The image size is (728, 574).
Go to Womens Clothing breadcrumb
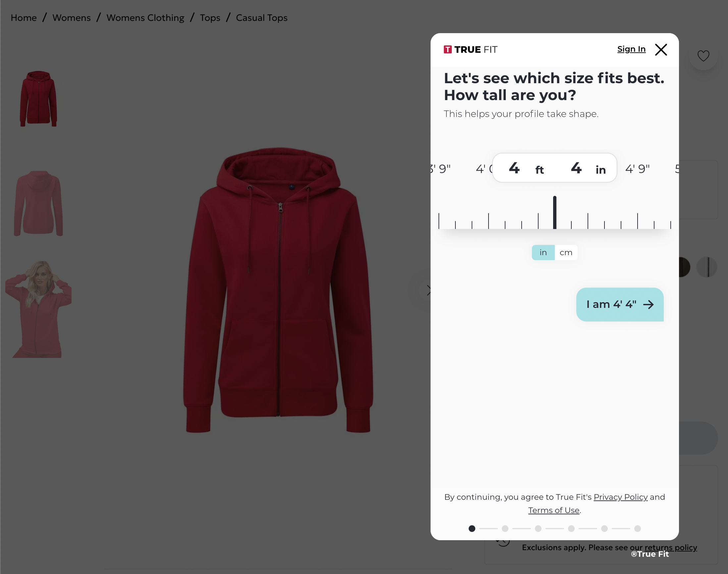point(145,18)
